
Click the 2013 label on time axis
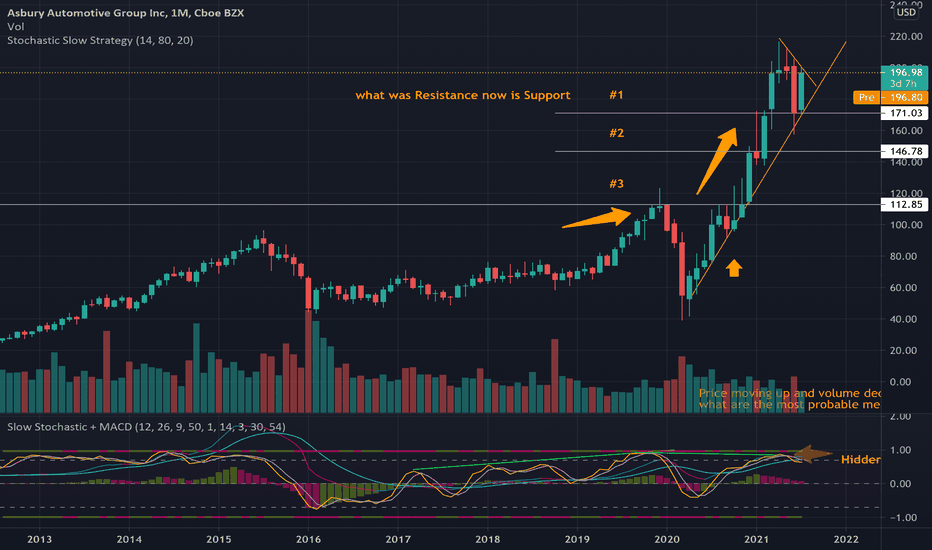tap(39, 539)
